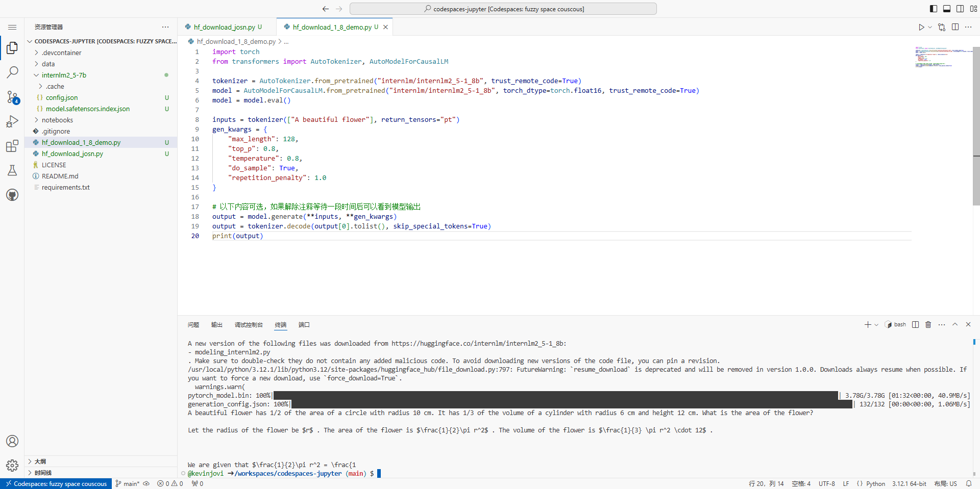Expand the .cache folder

tap(101, 86)
